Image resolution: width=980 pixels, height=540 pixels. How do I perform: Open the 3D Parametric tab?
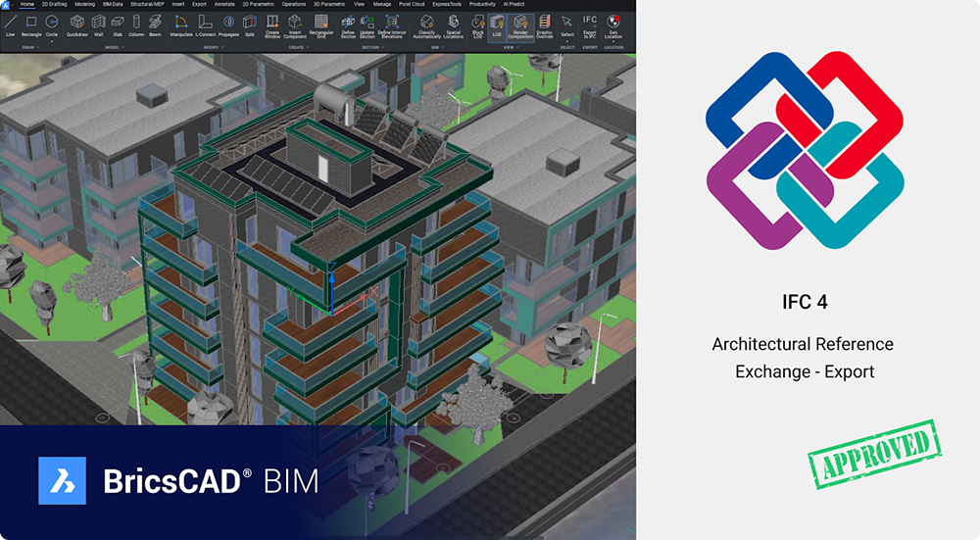(x=329, y=4)
